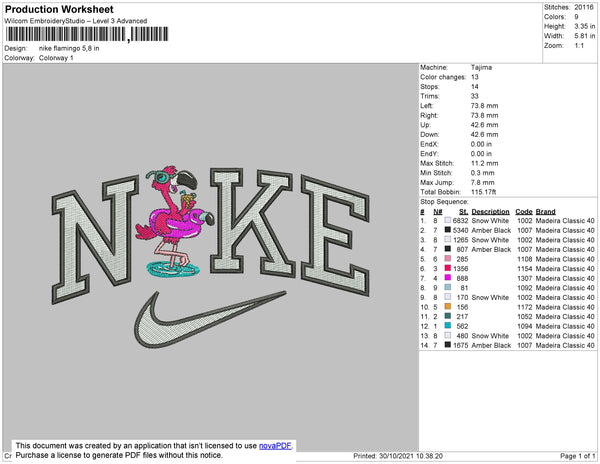Click the 'Right:' label
Screen dimensions: 600x464
pos(429,115)
